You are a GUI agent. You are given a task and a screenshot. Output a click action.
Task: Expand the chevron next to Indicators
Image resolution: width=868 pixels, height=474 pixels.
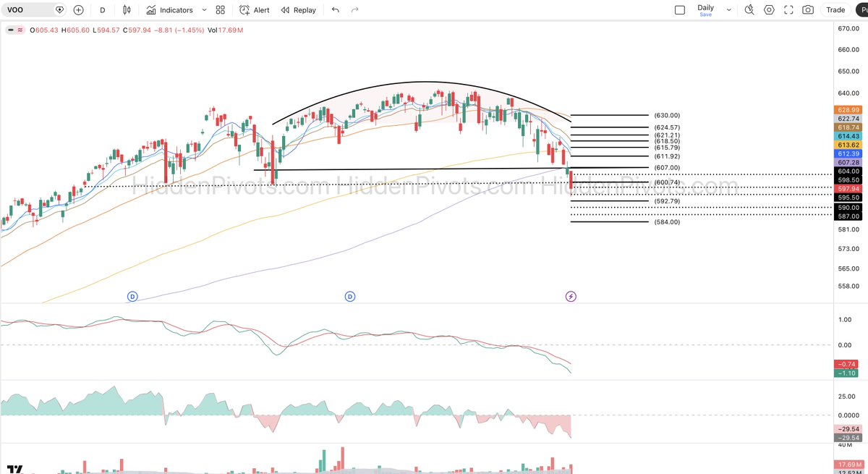[204, 10]
